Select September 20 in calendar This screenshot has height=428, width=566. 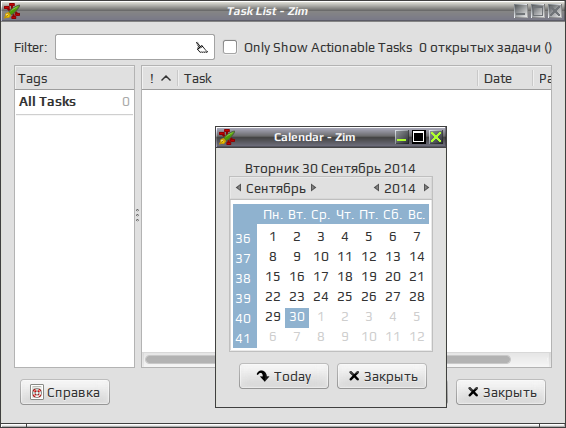pyautogui.click(x=393, y=277)
